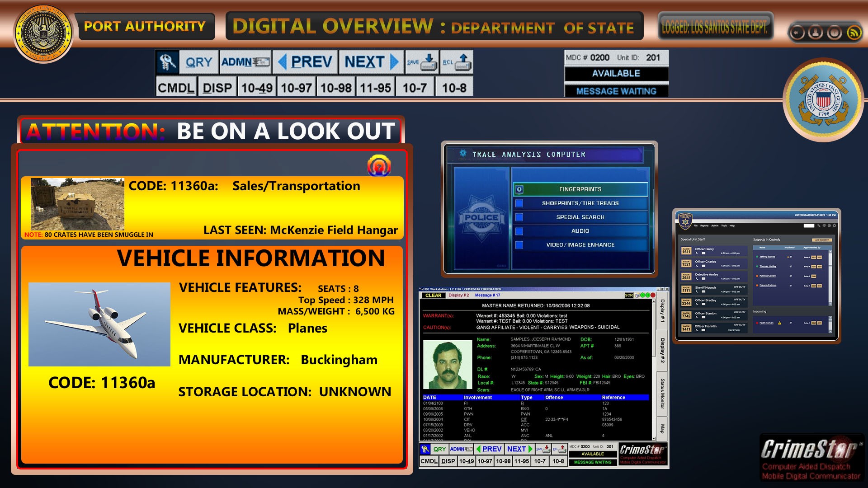Click the MESSAGE WAITING status bar

click(616, 91)
